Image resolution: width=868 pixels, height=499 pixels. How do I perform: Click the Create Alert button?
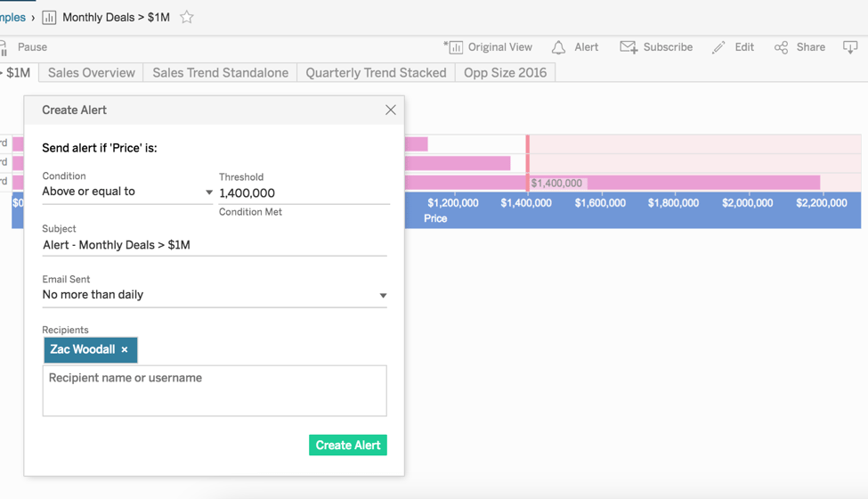(x=347, y=446)
